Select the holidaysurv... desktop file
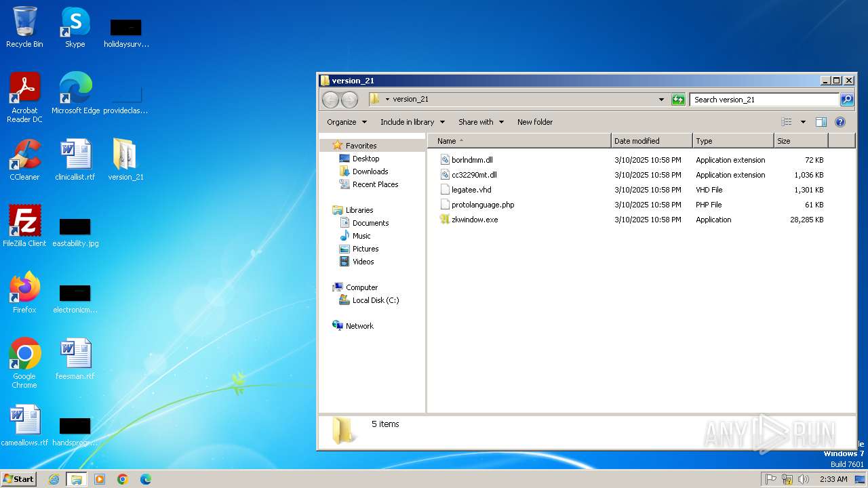The height and width of the screenshot is (488, 868). (x=126, y=33)
